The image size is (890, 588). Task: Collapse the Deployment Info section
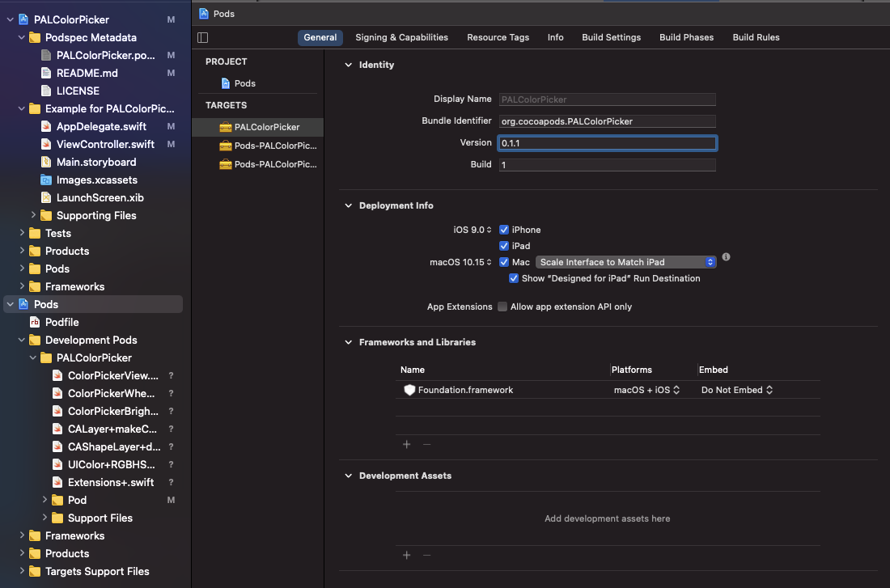coord(349,205)
